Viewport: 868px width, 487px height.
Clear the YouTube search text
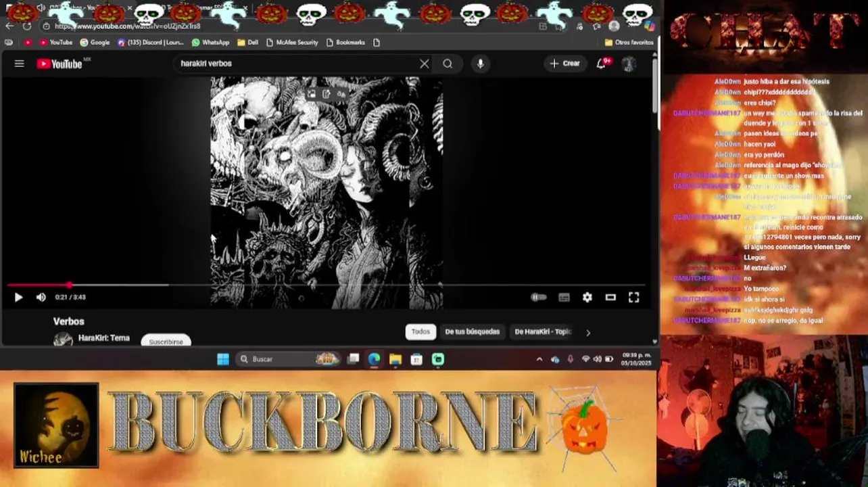[425, 64]
